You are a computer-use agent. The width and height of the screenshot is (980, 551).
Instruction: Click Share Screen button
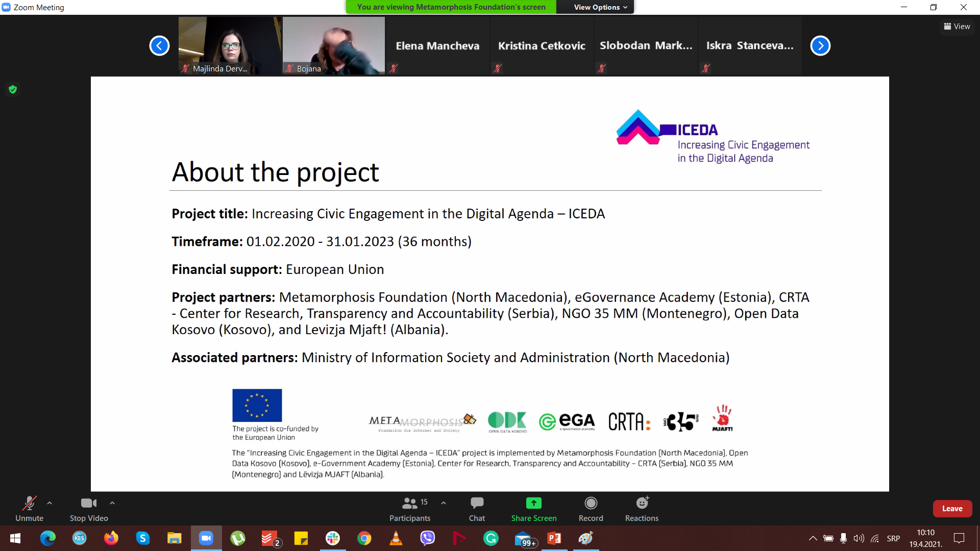pos(534,509)
